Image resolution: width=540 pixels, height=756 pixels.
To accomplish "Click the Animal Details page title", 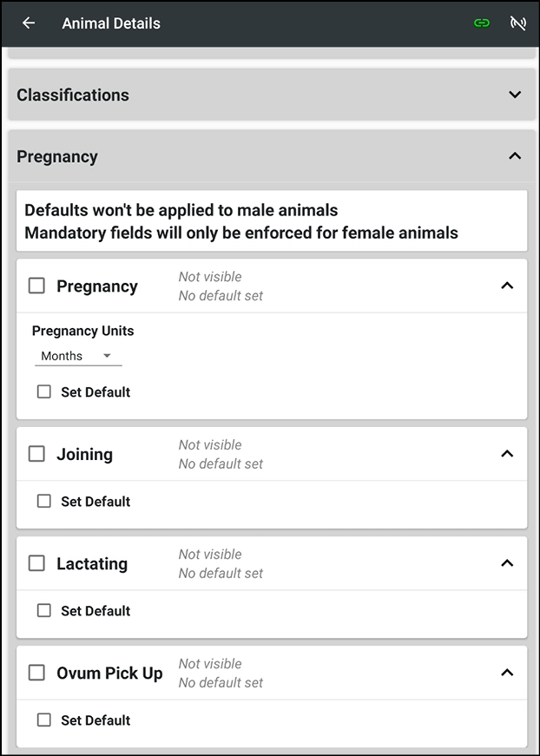I will [111, 23].
